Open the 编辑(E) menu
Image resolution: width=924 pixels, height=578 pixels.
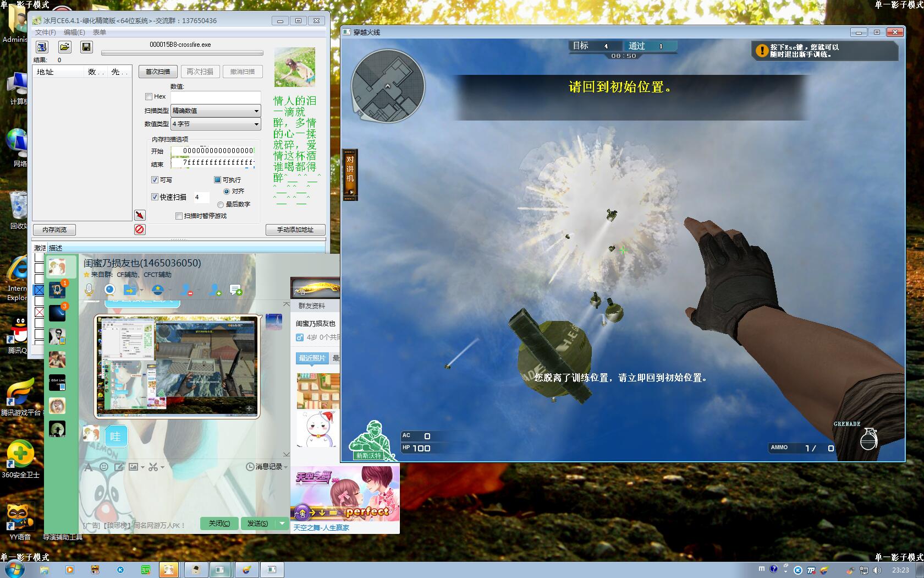coord(74,32)
